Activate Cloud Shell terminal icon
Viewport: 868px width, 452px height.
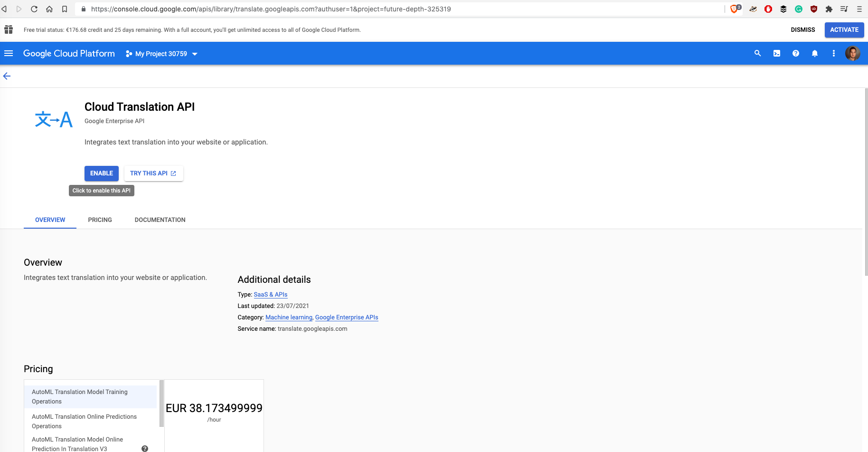click(777, 53)
